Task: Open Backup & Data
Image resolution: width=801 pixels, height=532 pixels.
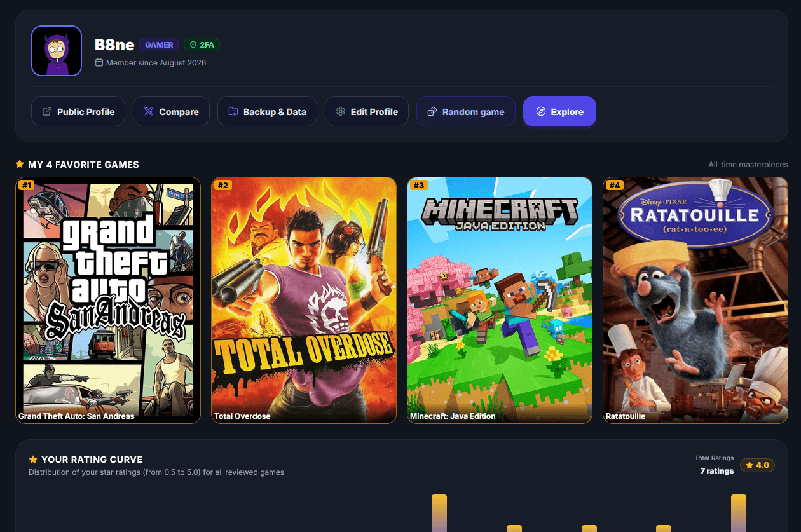Action: tap(267, 111)
